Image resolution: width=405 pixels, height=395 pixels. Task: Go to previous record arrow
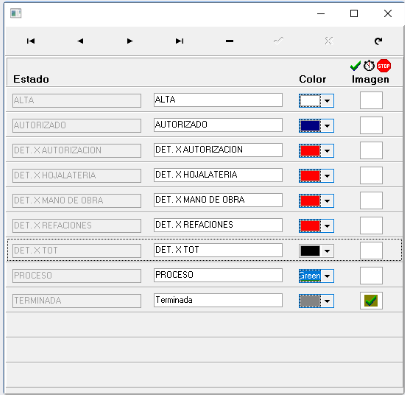click(x=80, y=41)
